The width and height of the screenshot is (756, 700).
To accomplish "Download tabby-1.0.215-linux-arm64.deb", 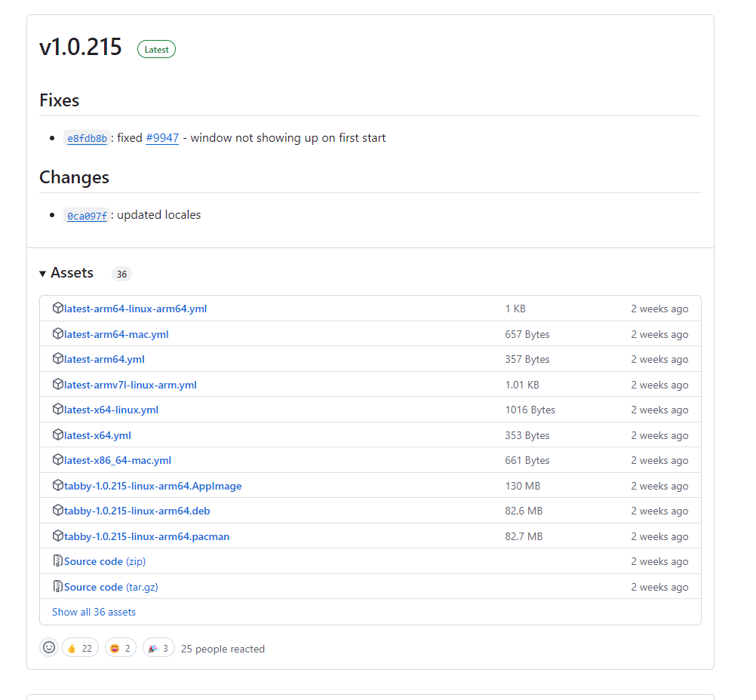I will (137, 511).
